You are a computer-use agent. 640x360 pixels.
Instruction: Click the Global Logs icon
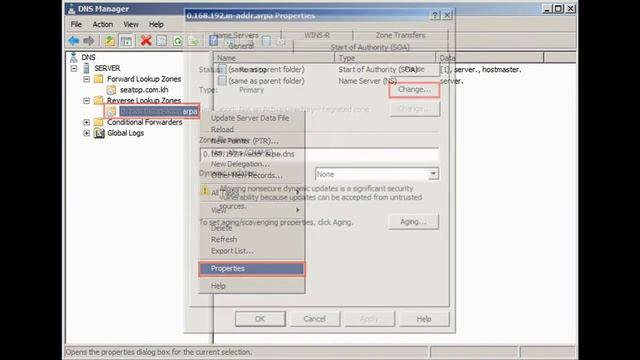(x=99, y=133)
